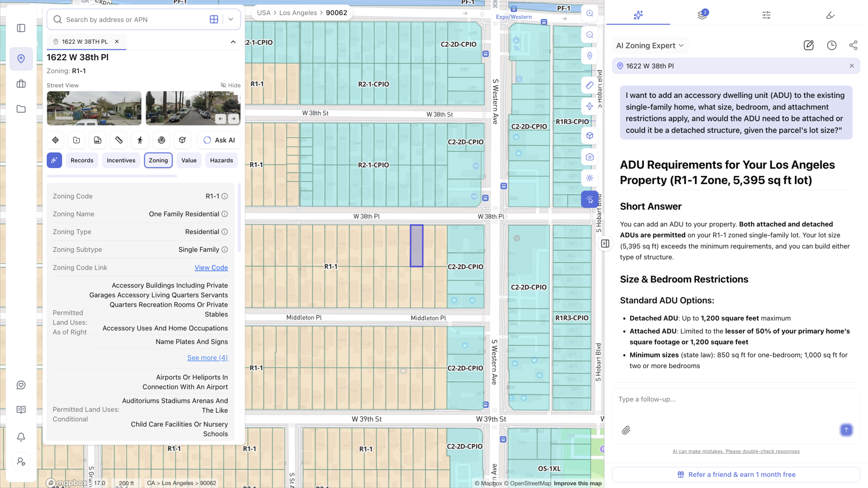The image size is (868, 488).
Task: Attach a file to the follow-up
Action: [626, 430]
